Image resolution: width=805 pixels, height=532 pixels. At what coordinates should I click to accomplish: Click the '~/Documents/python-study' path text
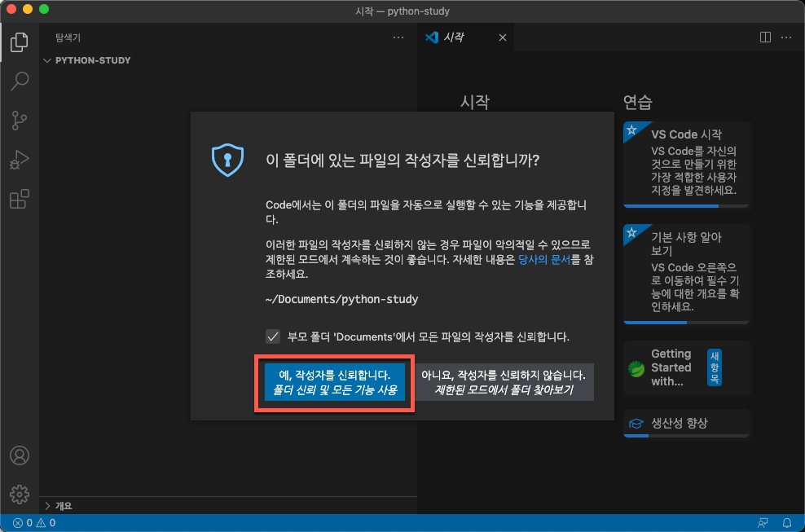pos(342,299)
